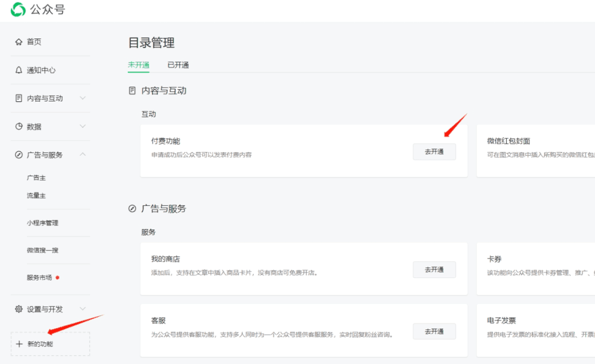Click the 添加后，支持在文章中插入商品卡片 description
Image resolution: width=595 pixels, height=364 pixels.
(234, 273)
